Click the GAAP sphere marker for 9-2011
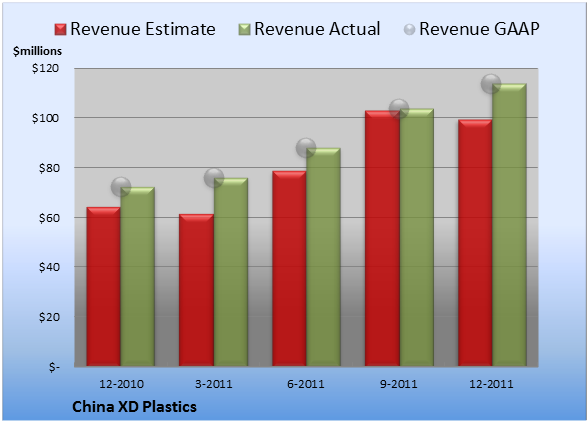 point(399,109)
